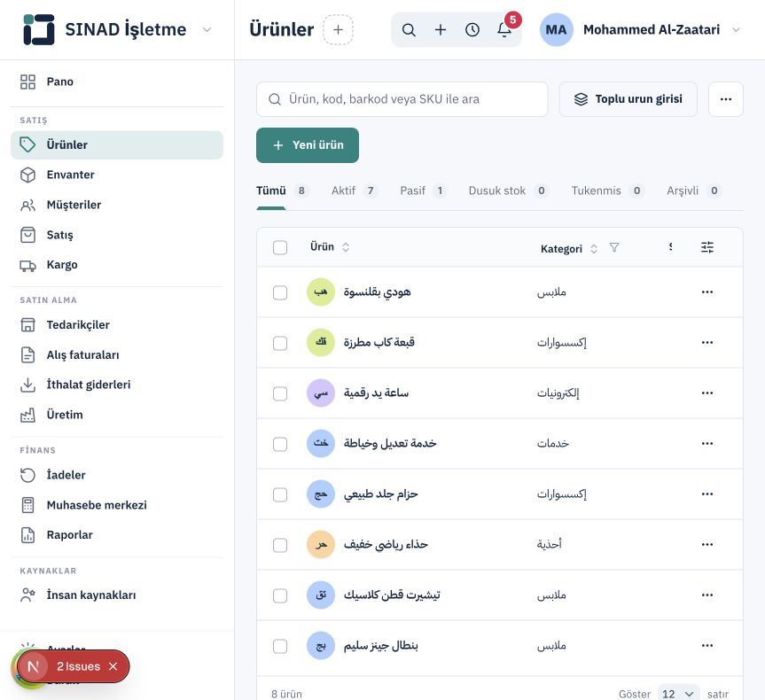Viewport: 765px width, 700px height.
Task: Open column settings sliders icon in table header
Action: pyautogui.click(x=707, y=247)
